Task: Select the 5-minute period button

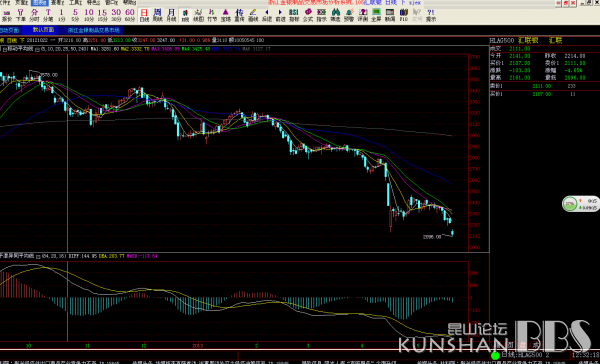Action: click(x=75, y=15)
